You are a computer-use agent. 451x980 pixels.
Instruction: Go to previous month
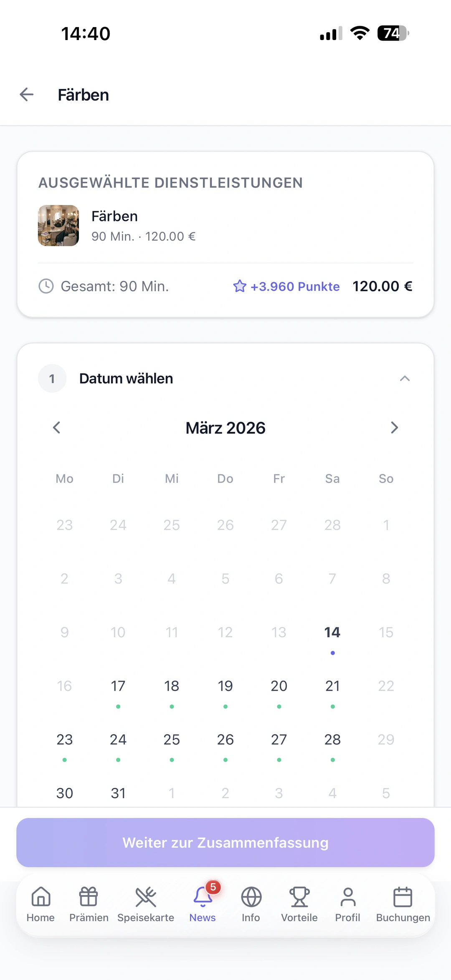point(57,428)
